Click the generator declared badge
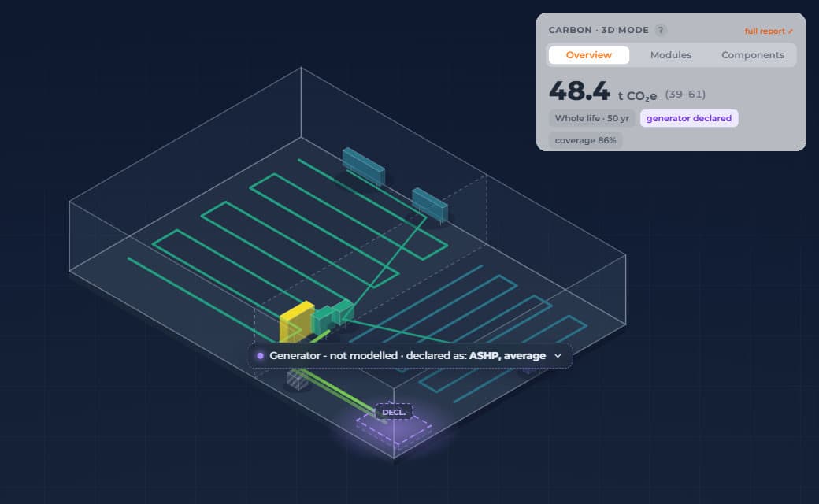819x504 pixels. [689, 119]
